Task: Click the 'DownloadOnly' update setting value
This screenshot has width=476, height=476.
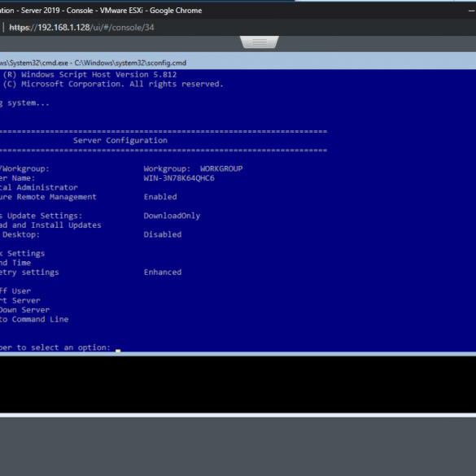Action: point(172,216)
